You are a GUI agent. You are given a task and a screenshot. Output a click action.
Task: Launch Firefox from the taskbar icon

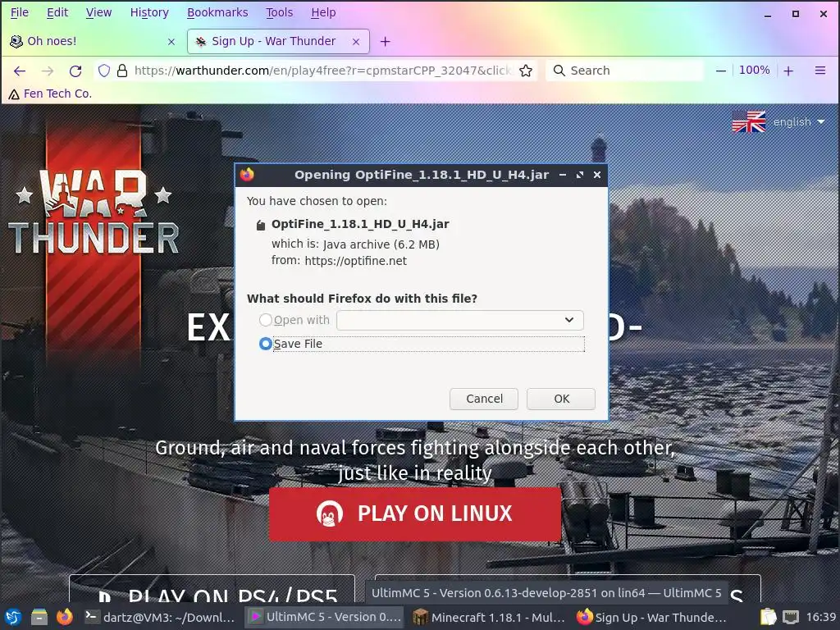coord(64,617)
